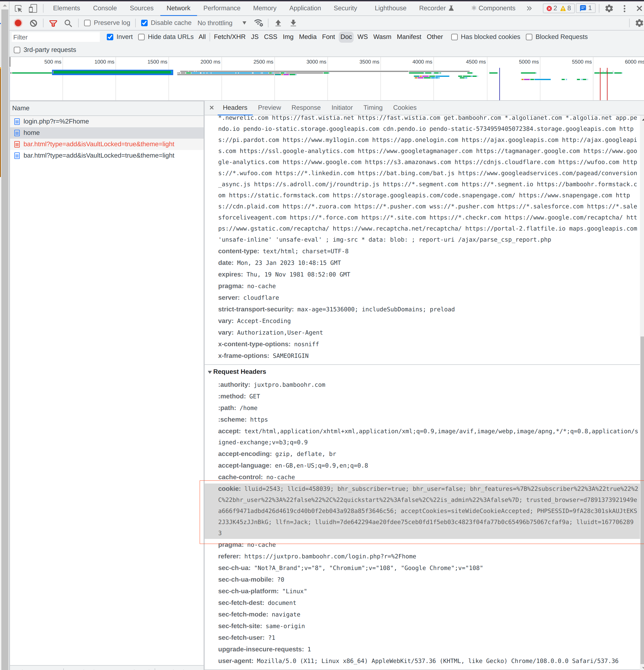Check the Has blocked cookies filter
644x670 pixels.
(x=454, y=37)
